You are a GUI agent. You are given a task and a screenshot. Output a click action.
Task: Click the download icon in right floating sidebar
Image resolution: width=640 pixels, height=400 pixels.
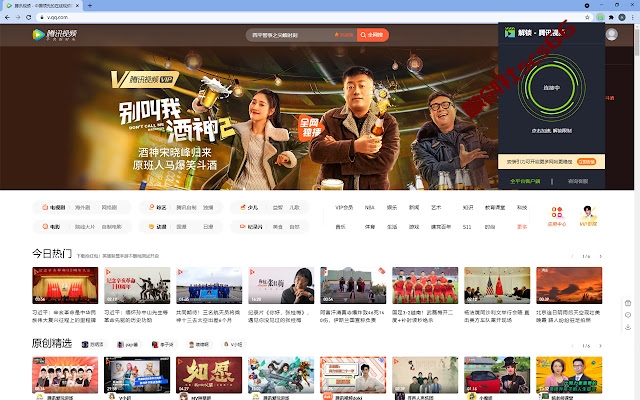tap(628, 327)
